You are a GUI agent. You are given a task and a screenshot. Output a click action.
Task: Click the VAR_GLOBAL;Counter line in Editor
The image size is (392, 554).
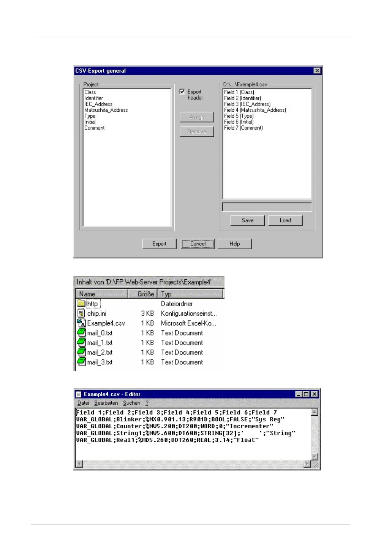(x=175, y=426)
